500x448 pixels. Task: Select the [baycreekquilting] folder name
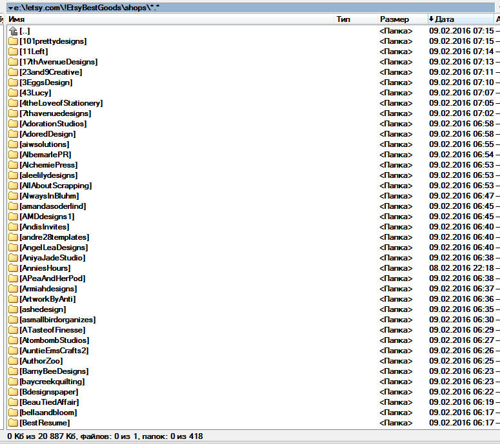point(52,382)
